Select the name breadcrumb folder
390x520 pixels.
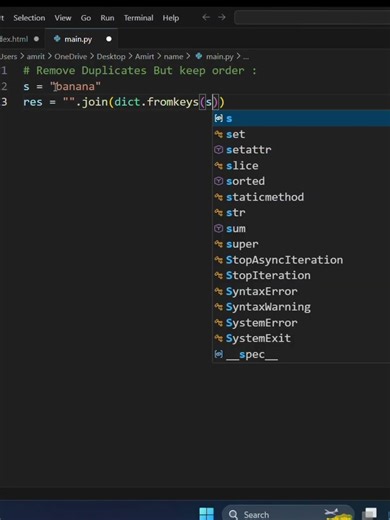[x=173, y=57]
